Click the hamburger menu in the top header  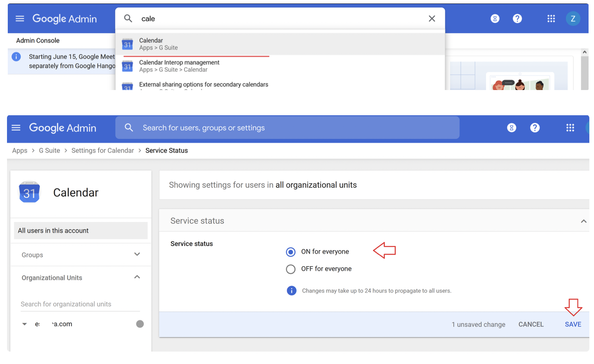pos(20,19)
